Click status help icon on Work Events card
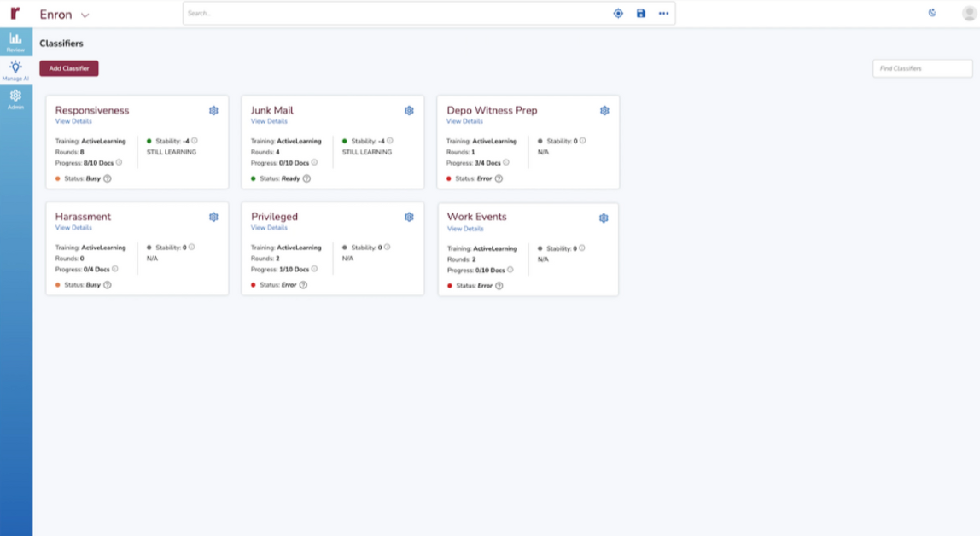 point(499,286)
